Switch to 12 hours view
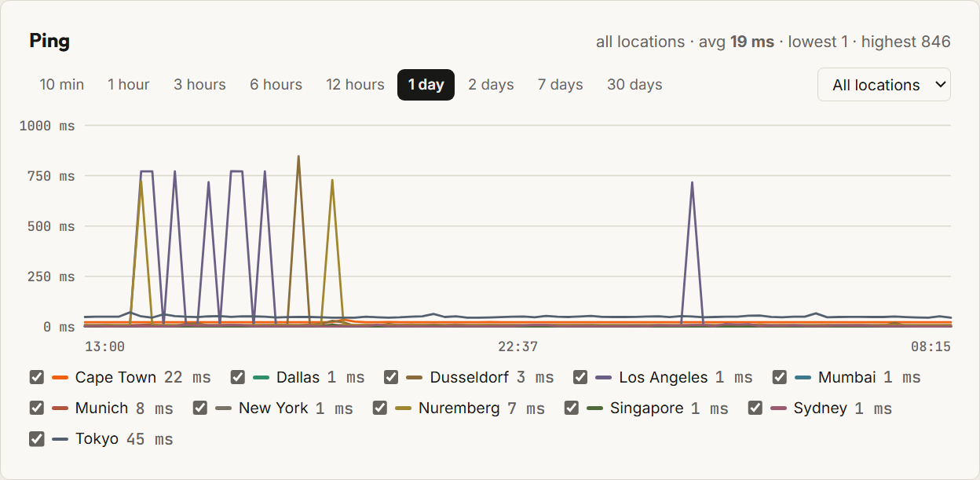 tap(355, 85)
